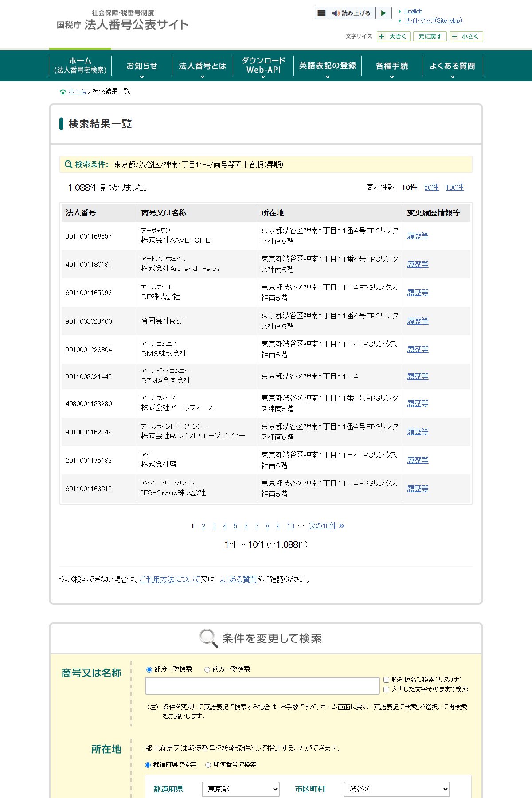
Task: Expand the よくある質問 menu
Action: [x=452, y=66]
